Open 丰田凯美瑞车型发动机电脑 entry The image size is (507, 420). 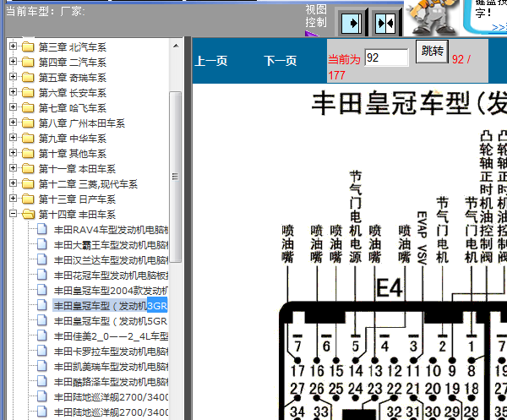111,367
